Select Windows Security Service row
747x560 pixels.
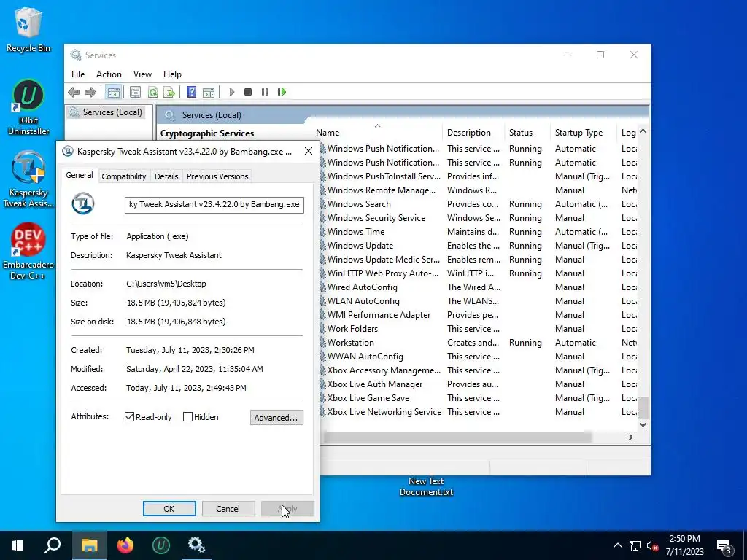[x=478, y=217]
